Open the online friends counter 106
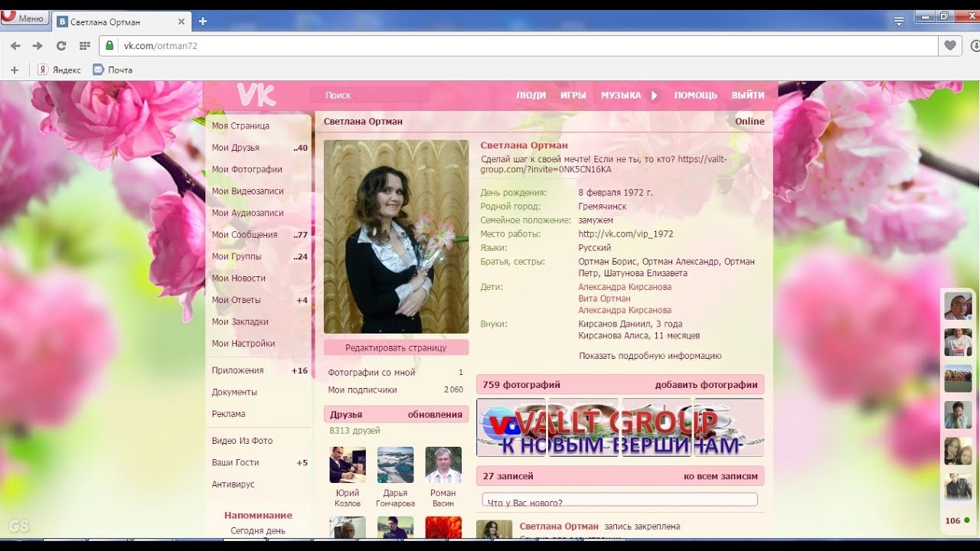This screenshot has height=551, width=980. (957, 520)
